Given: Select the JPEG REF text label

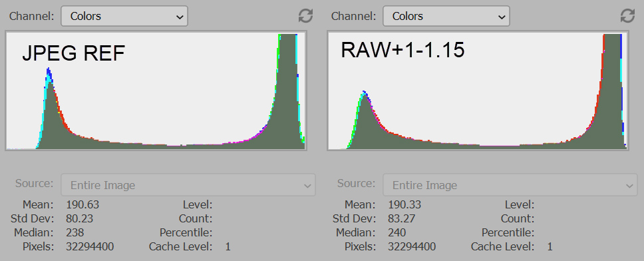Looking at the screenshot, I should click(x=74, y=53).
